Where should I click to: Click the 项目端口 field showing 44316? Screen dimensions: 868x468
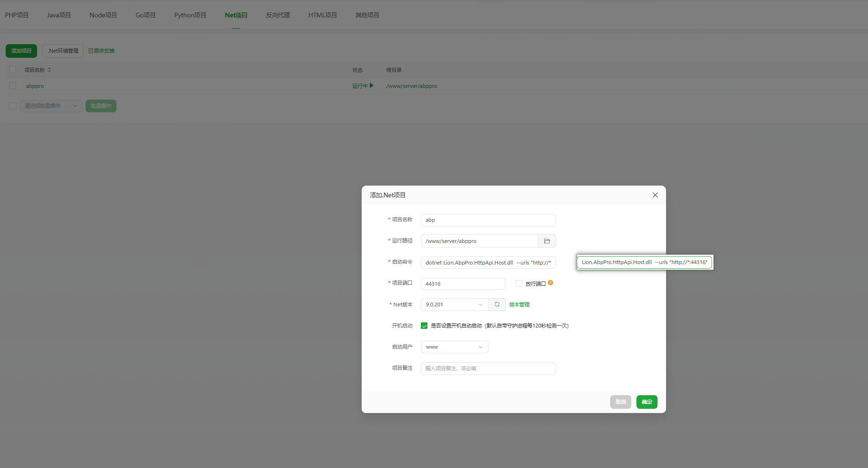click(462, 284)
